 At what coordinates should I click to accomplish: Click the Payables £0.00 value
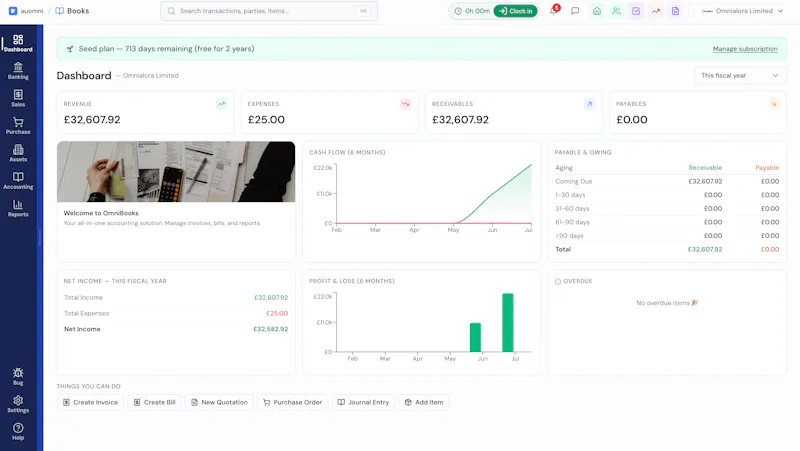pyautogui.click(x=632, y=119)
